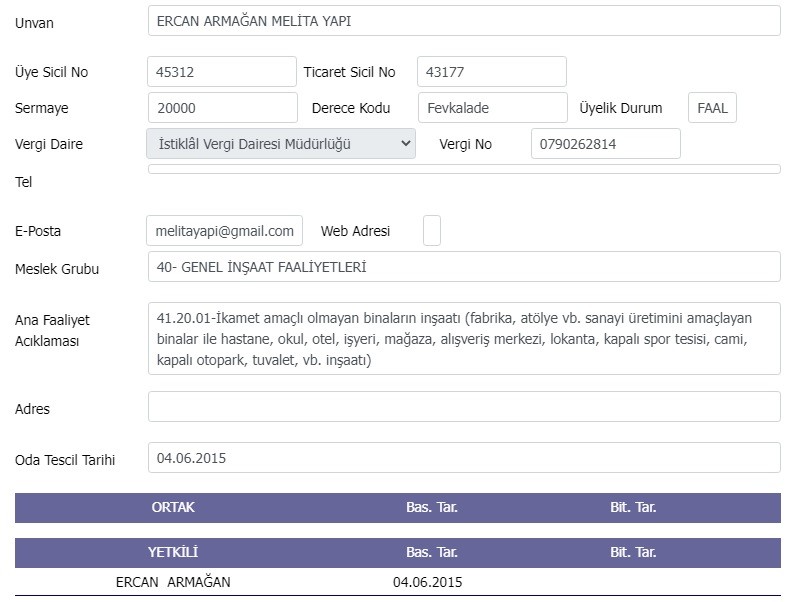Click the empty Adres field
This screenshot has height=602, width=793.
point(464,407)
